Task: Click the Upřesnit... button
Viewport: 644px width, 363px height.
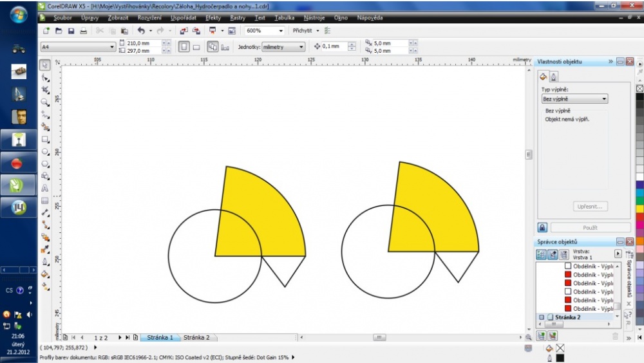Action: (590, 207)
